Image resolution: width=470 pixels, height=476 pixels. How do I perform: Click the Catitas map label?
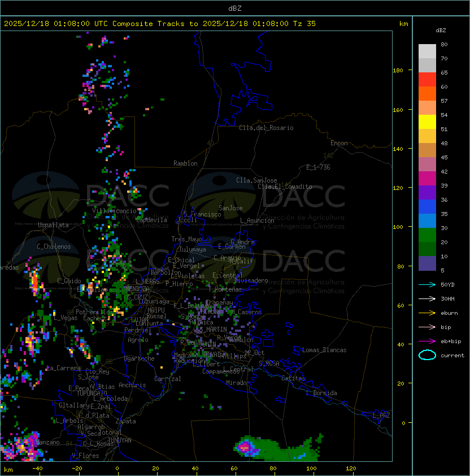(x=293, y=378)
